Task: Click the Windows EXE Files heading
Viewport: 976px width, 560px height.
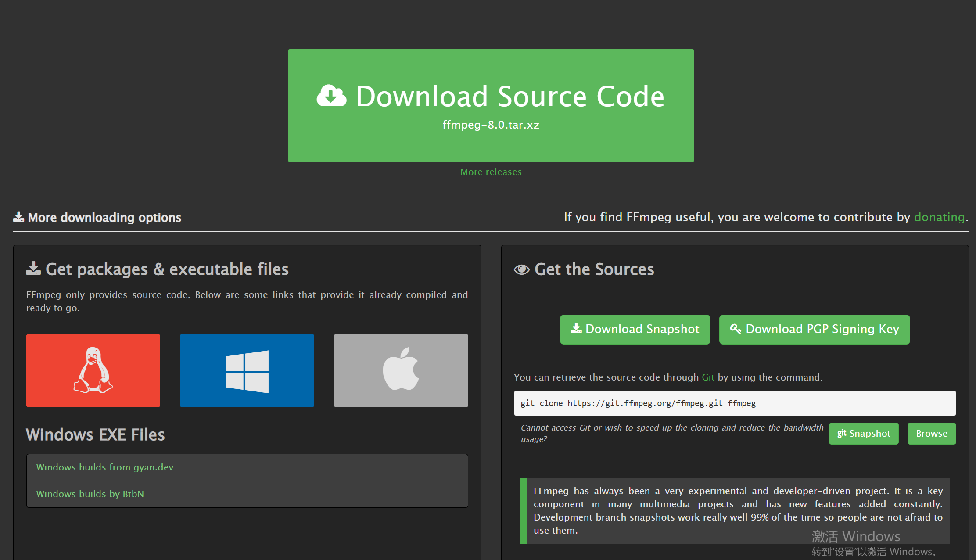Action: [x=95, y=434]
